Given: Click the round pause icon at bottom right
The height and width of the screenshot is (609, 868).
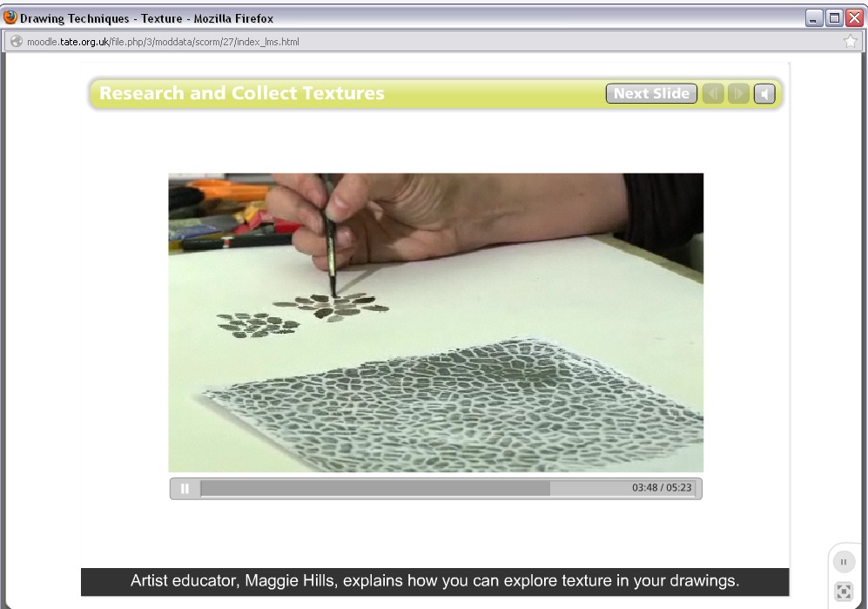Looking at the screenshot, I should [844, 562].
